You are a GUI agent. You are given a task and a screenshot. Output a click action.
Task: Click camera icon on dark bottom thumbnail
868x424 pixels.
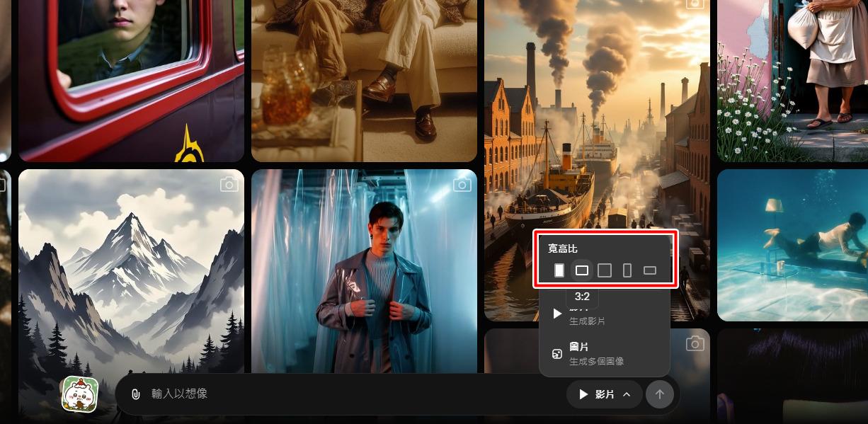click(695, 344)
